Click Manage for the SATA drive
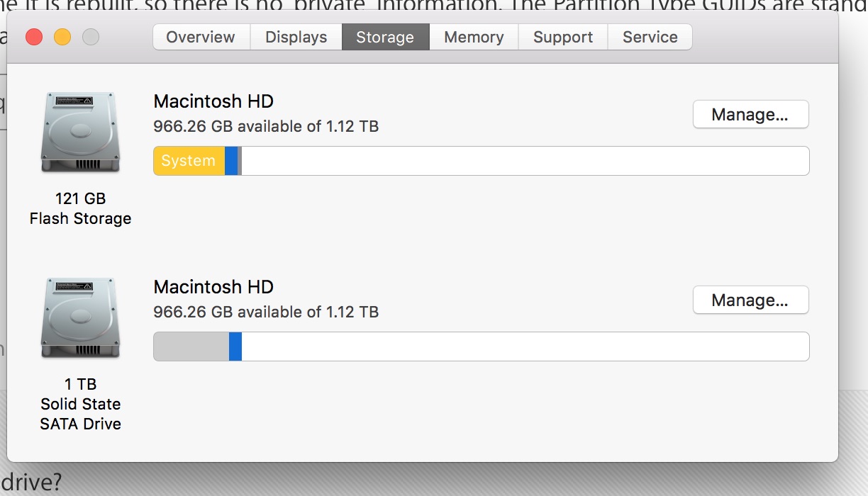This screenshot has width=868, height=496. pos(750,300)
